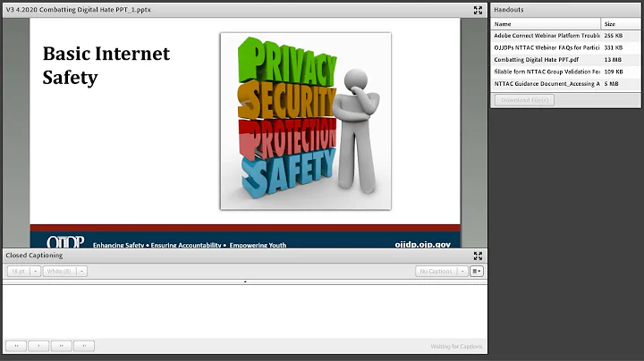Select the fillable form NTTAC Group Validation handout
The height and width of the screenshot is (361, 644).
click(565, 71)
